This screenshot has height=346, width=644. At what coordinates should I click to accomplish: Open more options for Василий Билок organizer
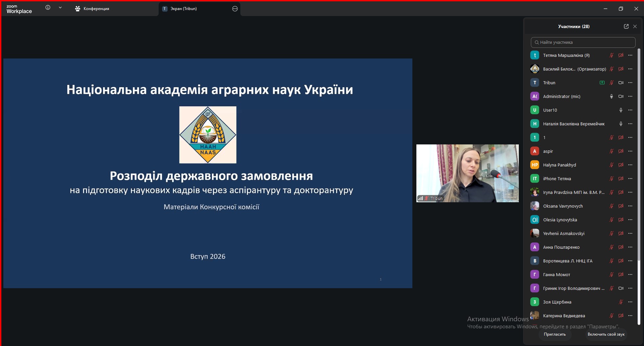click(630, 69)
